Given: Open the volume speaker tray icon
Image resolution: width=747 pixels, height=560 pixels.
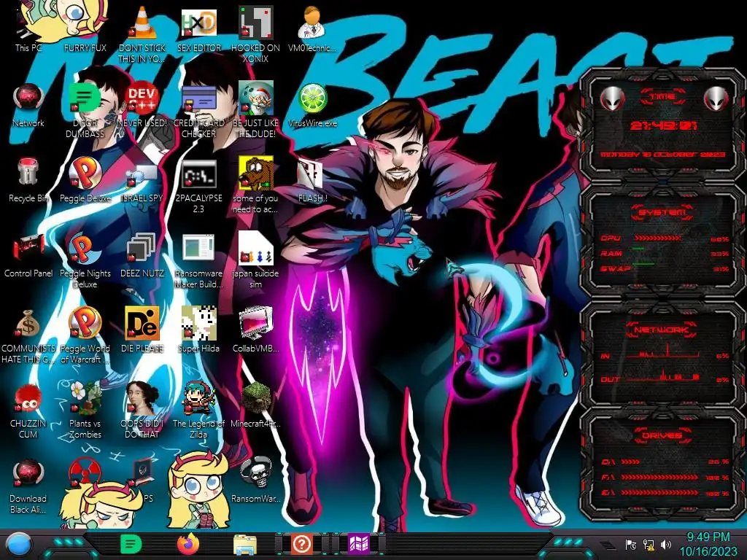Looking at the screenshot, I should click(x=665, y=544).
